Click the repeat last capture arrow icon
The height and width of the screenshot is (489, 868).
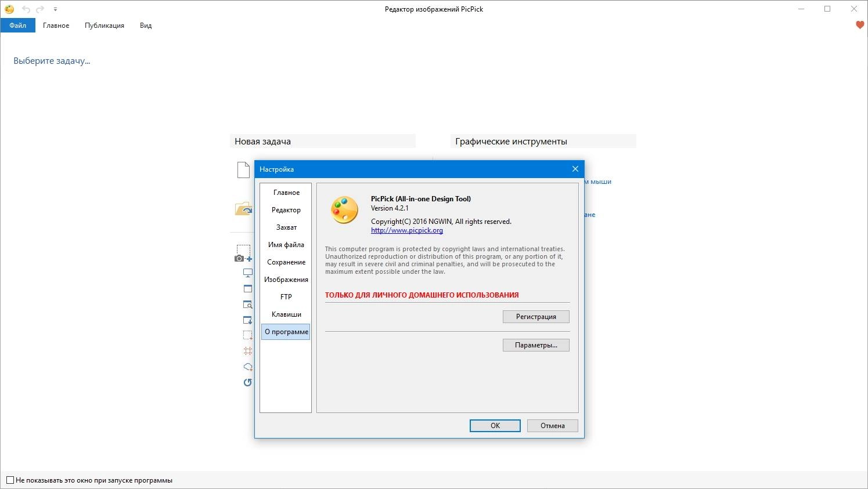(x=248, y=382)
